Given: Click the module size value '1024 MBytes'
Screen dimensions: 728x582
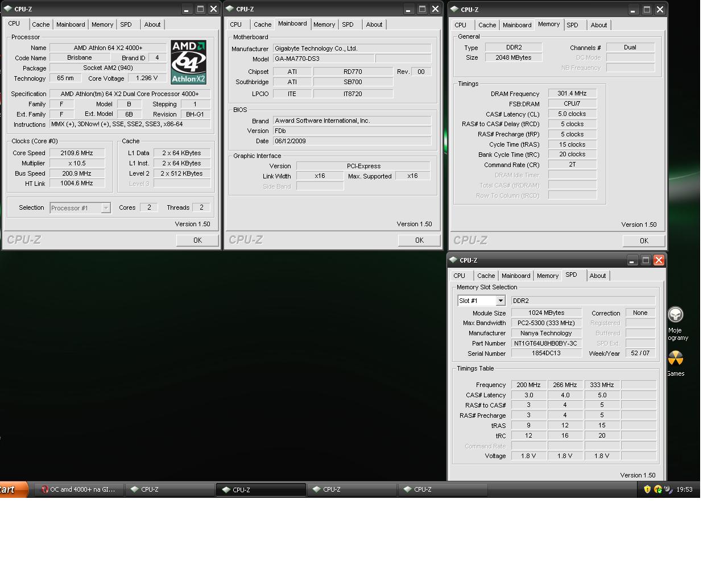Looking at the screenshot, I should (547, 313).
